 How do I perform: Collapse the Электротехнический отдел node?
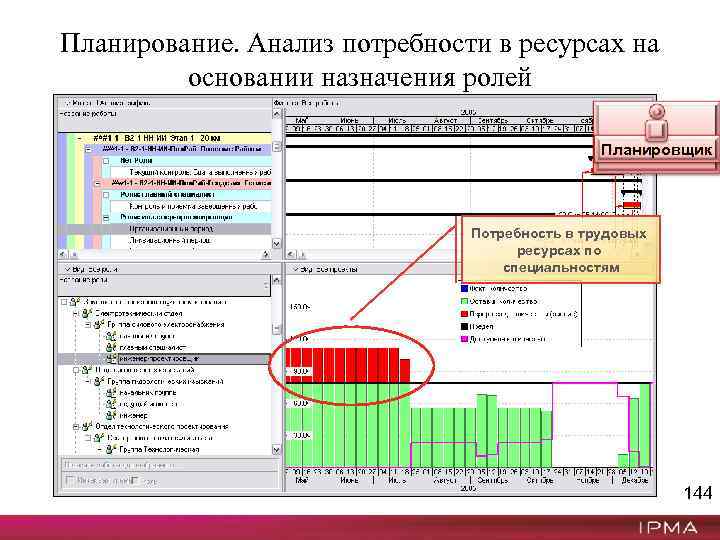[76, 314]
